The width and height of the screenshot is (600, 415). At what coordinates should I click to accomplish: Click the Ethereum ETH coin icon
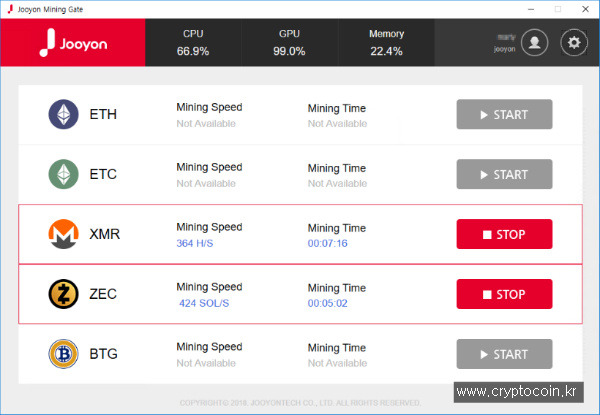point(64,114)
